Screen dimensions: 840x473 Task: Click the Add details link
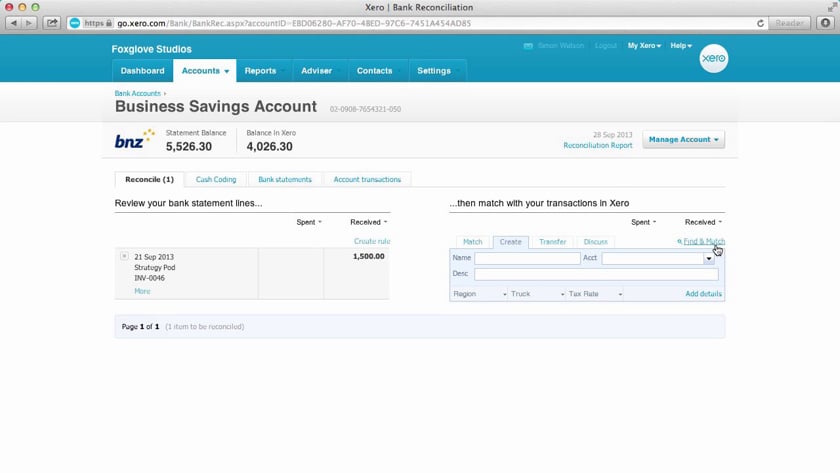[703, 294]
